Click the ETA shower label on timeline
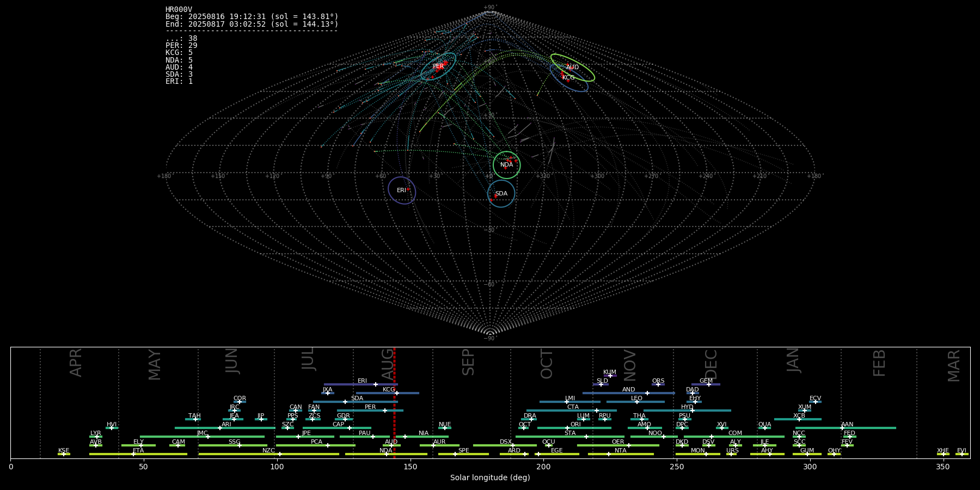 (x=138, y=451)
